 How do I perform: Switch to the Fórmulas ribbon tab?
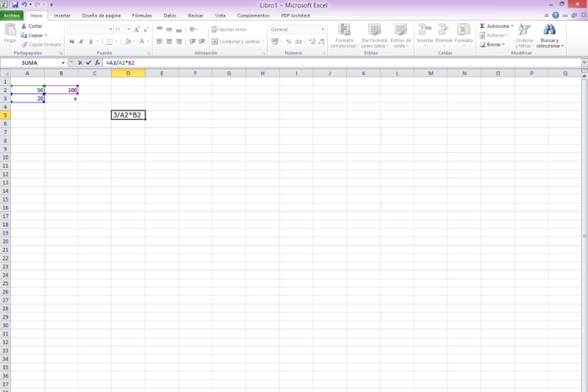(x=142, y=16)
